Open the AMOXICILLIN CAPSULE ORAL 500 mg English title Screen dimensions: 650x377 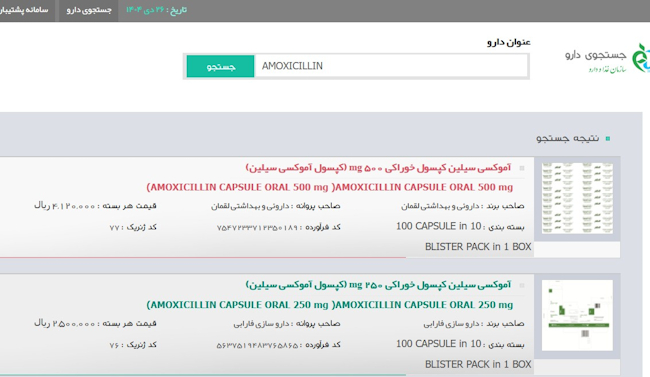330,187
